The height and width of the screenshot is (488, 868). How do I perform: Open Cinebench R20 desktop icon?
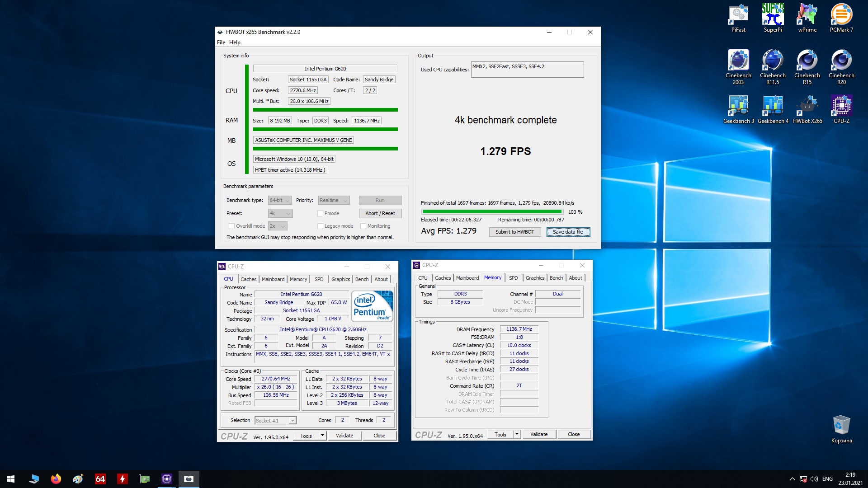[x=841, y=67]
